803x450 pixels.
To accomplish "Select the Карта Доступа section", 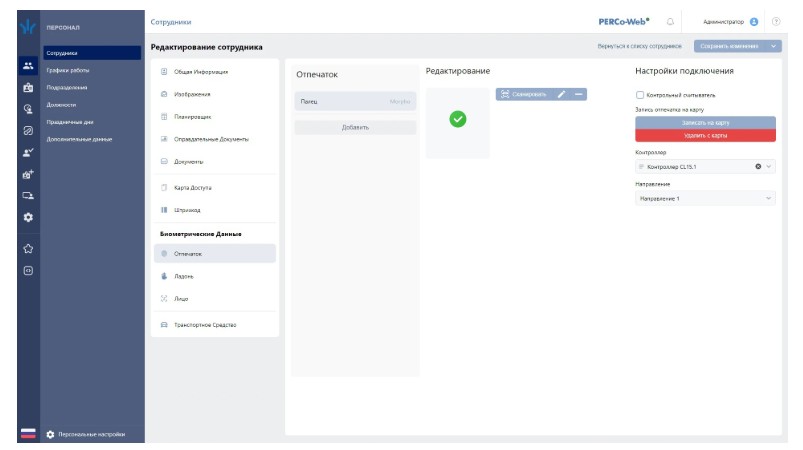I will click(x=192, y=188).
